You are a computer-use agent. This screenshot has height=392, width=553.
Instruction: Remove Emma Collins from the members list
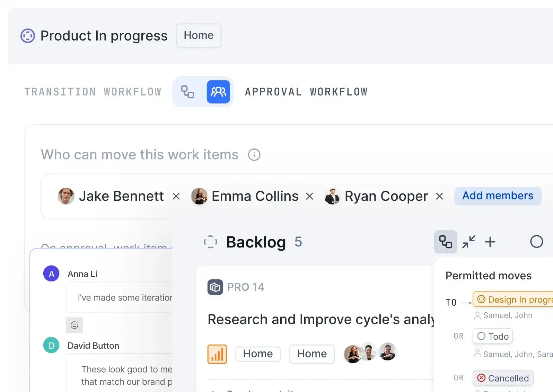pos(309,196)
